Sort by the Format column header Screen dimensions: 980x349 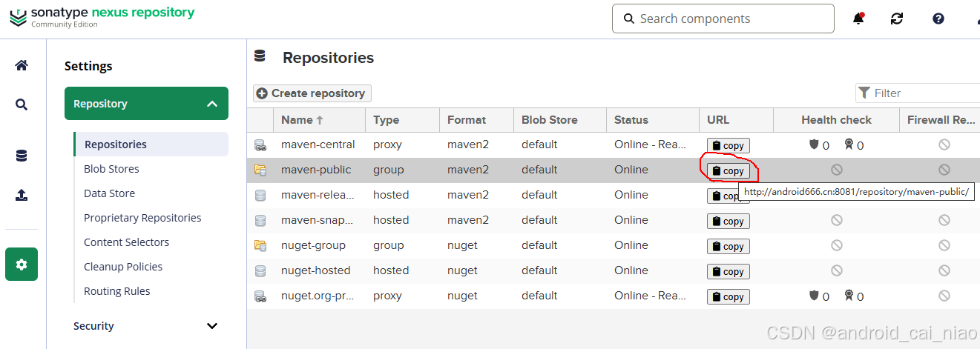tap(476, 119)
